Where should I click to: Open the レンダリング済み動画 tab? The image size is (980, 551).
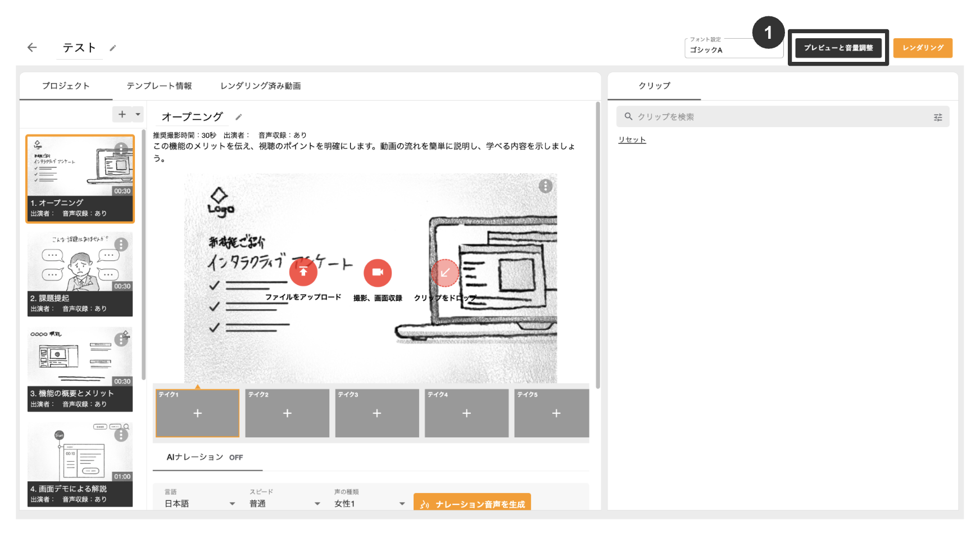point(260,85)
